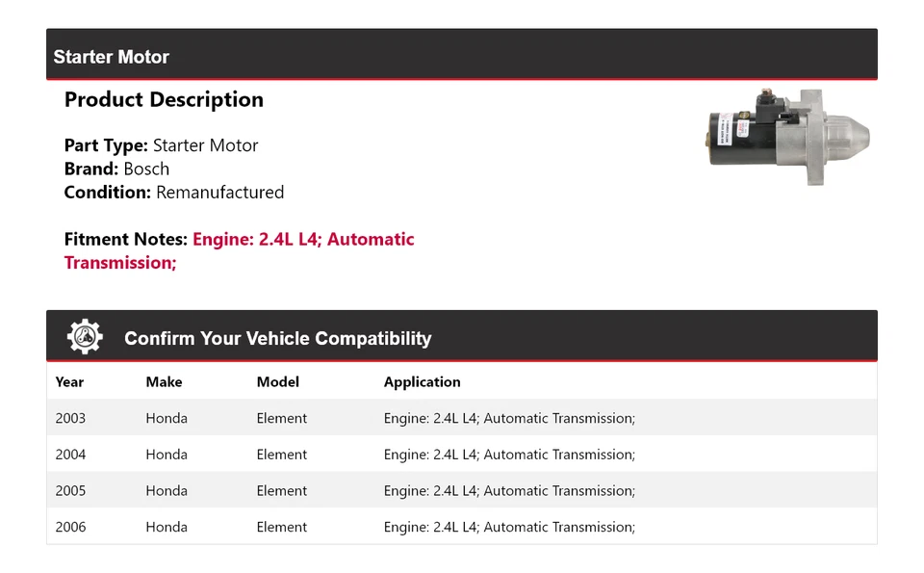Select the 2005 year cell

tap(70, 491)
